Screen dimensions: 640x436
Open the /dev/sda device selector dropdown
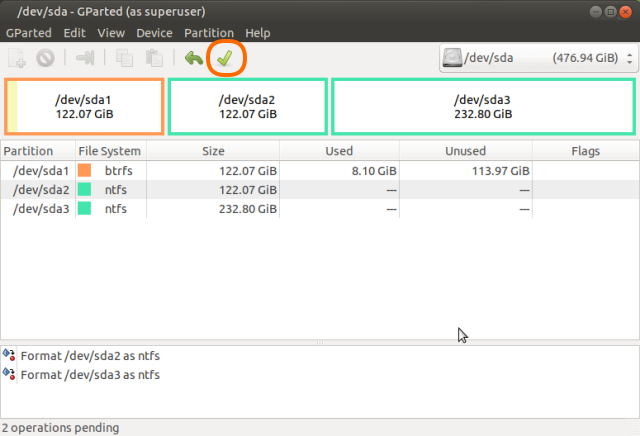click(x=537, y=59)
